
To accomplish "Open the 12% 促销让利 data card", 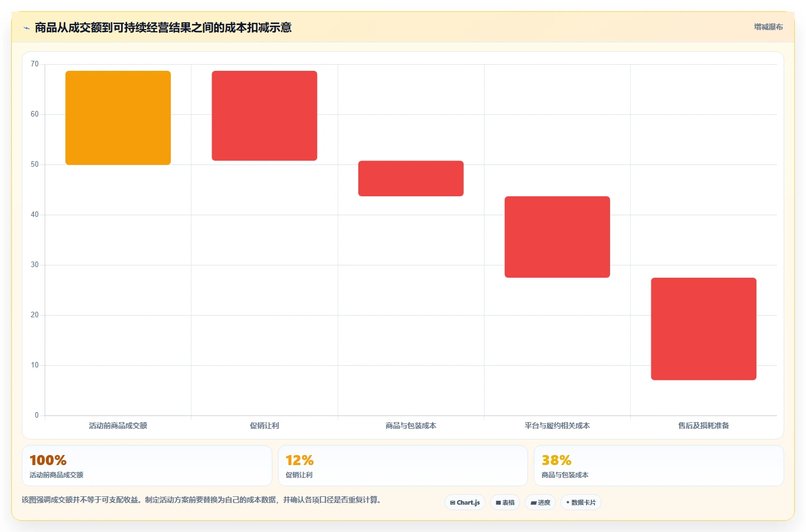I will 403,466.
